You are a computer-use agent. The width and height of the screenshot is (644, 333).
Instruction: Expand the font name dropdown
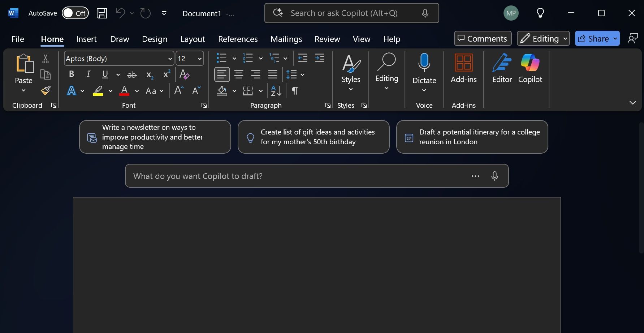[170, 59]
